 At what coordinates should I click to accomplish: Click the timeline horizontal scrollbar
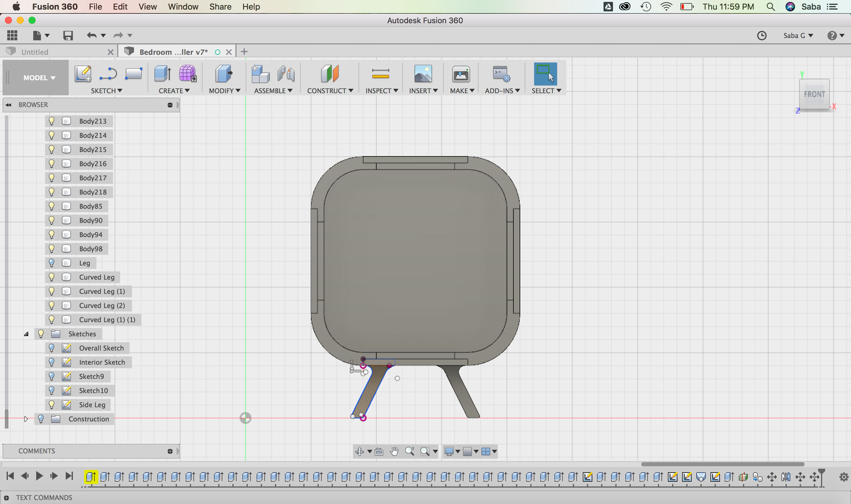click(722, 464)
